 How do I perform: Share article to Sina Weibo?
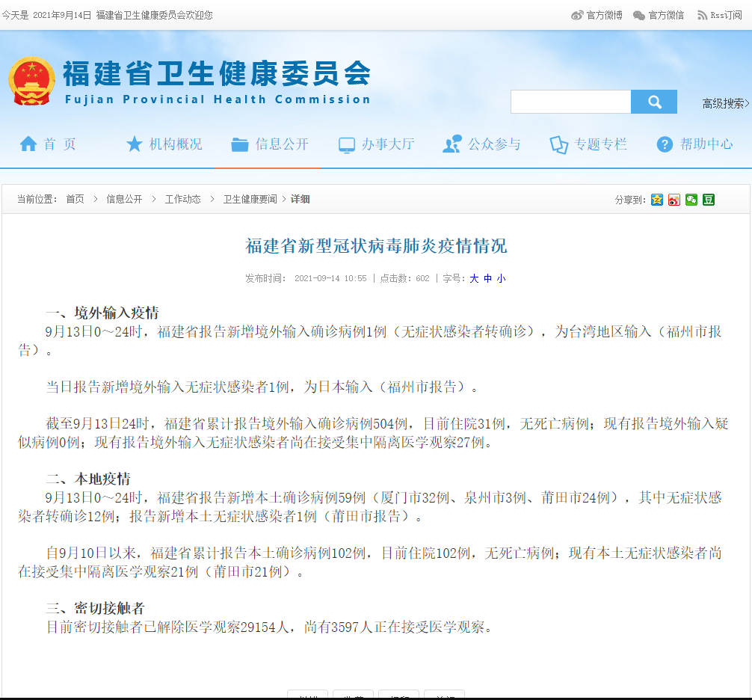pos(674,200)
